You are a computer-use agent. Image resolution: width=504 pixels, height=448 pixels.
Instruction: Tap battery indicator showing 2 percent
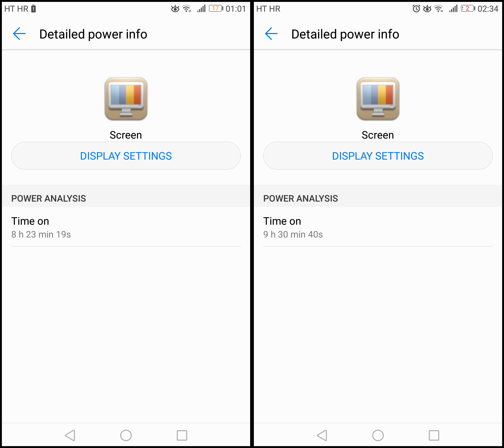pos(468,9)
